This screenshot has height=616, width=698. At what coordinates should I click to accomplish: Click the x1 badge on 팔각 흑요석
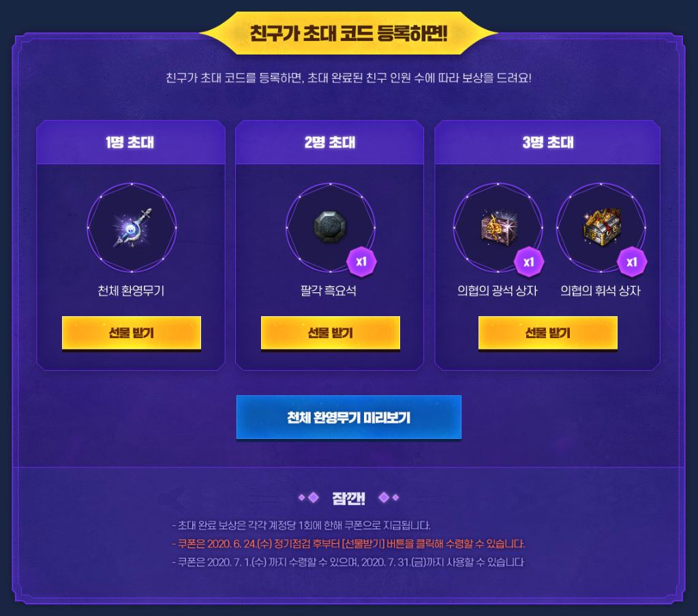(361, 262)
